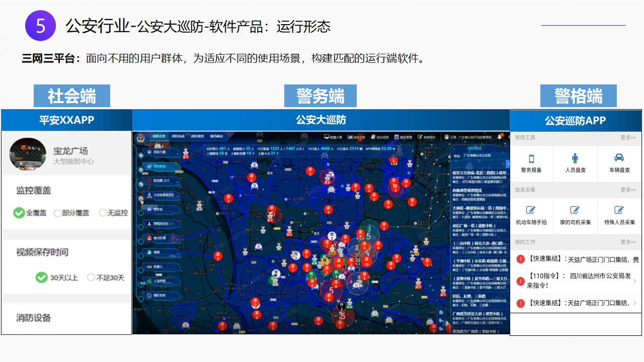The height and width of the screenshot is (362, 644).
Task: Open the 车辆盘查 car icon
Action: pyautogui.click(x=619, y=158)
